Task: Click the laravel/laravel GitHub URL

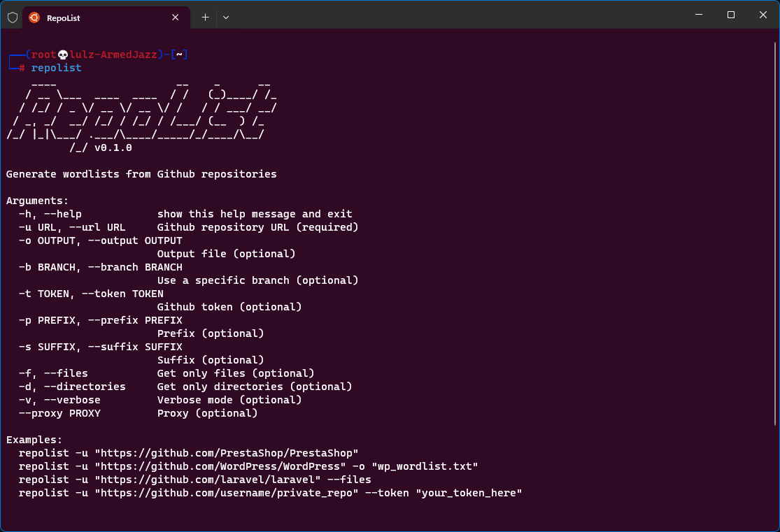Action: pyautogui.click(x=207, y=480)
